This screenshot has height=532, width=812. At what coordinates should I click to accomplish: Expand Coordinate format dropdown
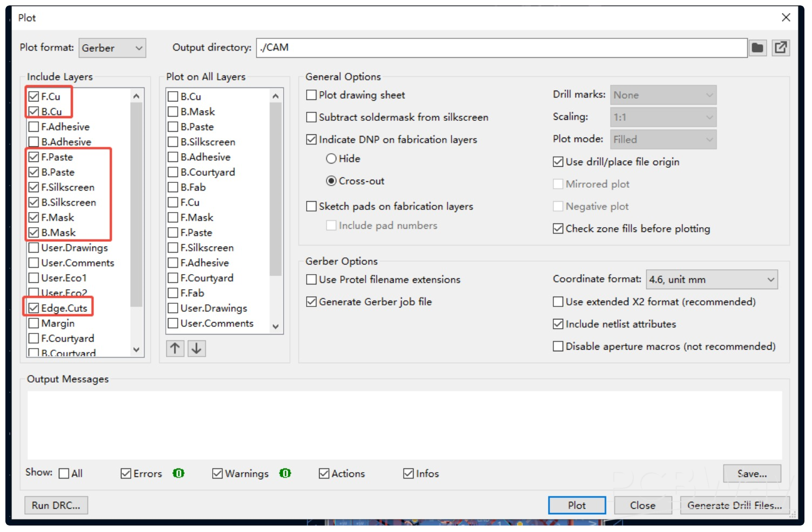coord(712,279)
